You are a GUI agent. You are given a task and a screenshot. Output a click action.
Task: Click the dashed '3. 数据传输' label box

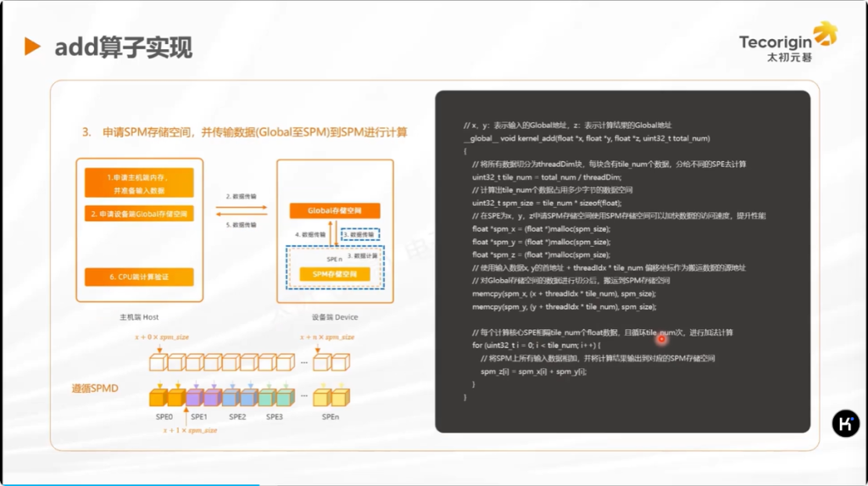(x=359, y=234)
